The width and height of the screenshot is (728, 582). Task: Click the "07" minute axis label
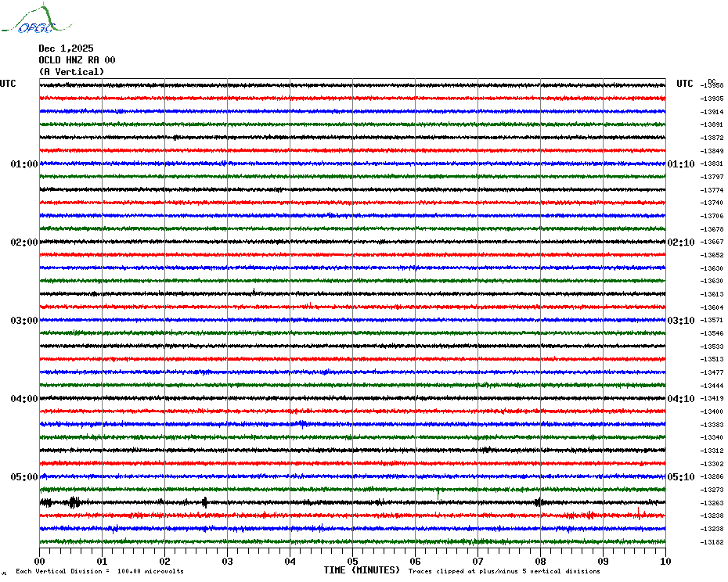[x=478, y=562]
